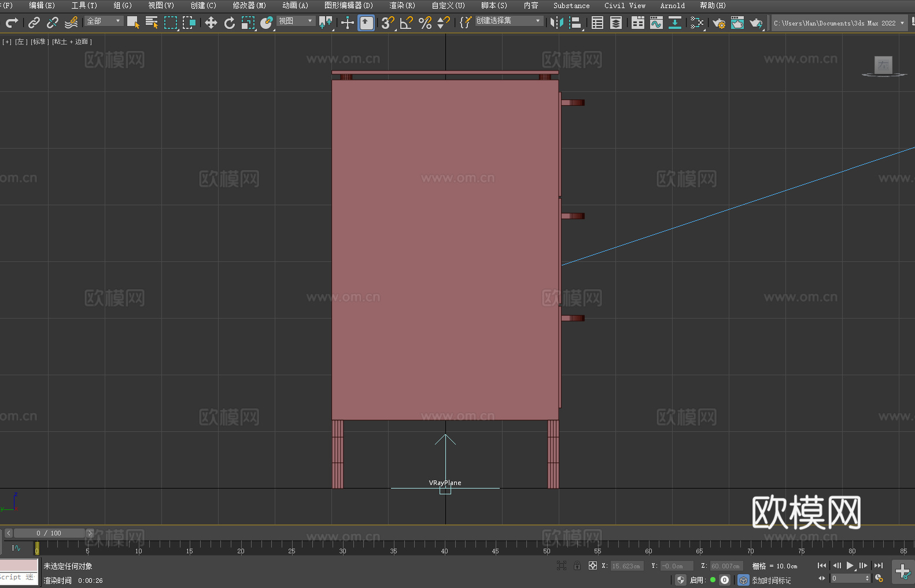Click viewport [+] general menu label
The height and width of the screenshot is (588, 915).
click(x=7, y=42)
